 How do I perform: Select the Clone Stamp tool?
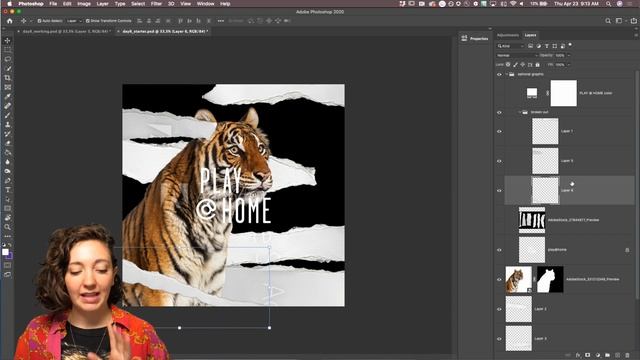pos(7,124)
